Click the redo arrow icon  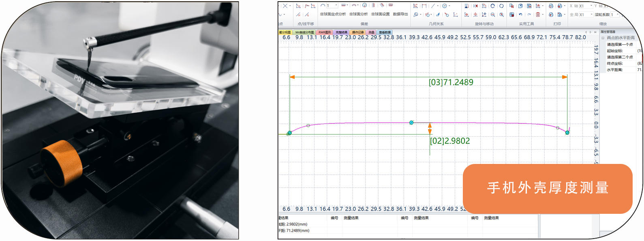[x=529, y=15]
